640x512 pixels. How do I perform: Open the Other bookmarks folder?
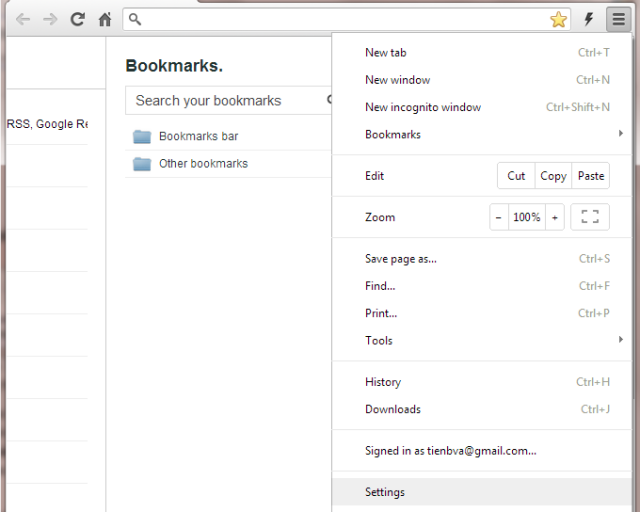(203, 164)
